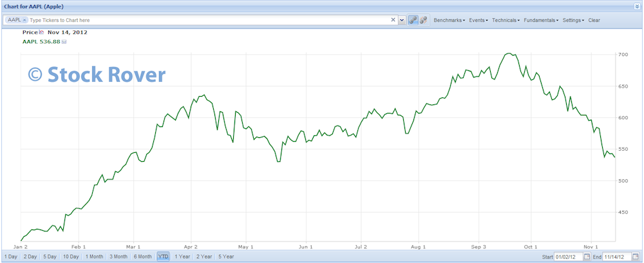The width and height of the screenshot is (644, 263).
Task: Open the Start date calendar picker
Action: click(x=587, y=257)
